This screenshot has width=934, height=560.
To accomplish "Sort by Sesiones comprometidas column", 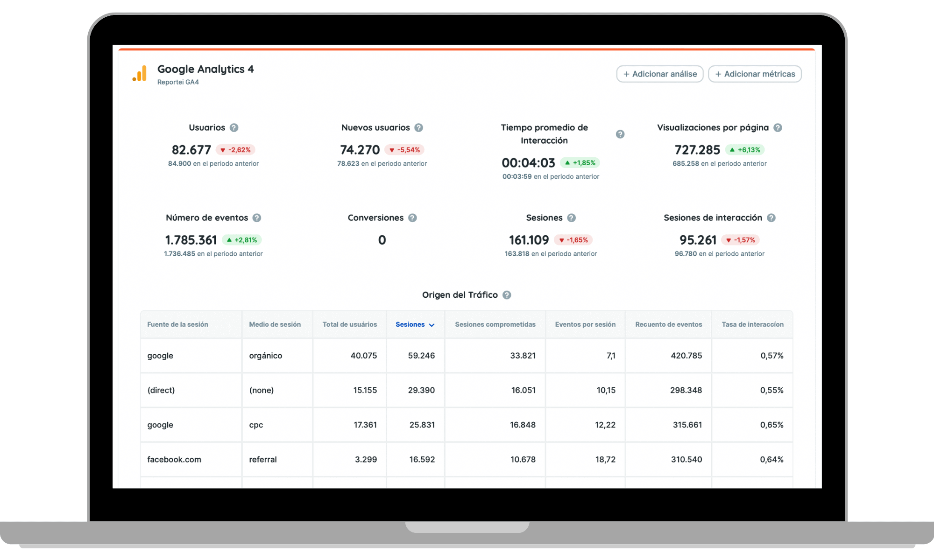I will [495, 324].
